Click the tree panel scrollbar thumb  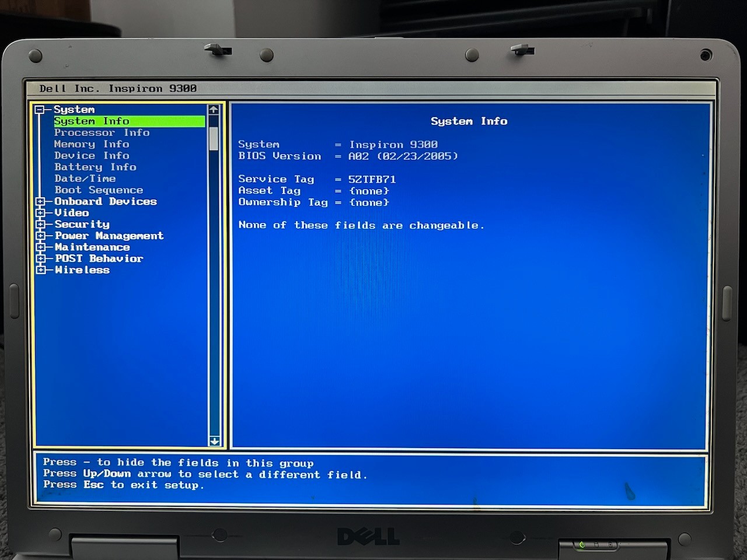[x=214, y=138]
